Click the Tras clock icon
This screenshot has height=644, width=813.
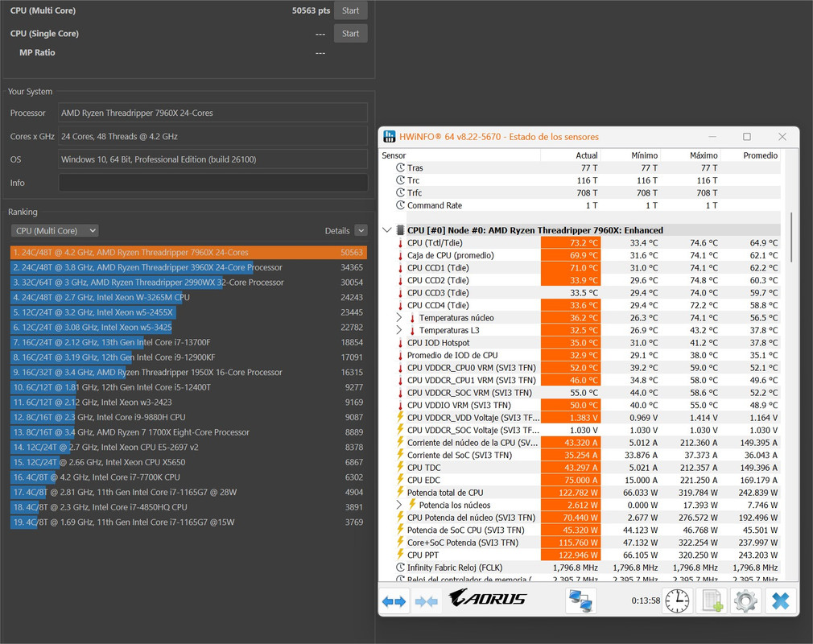[400, 167]
